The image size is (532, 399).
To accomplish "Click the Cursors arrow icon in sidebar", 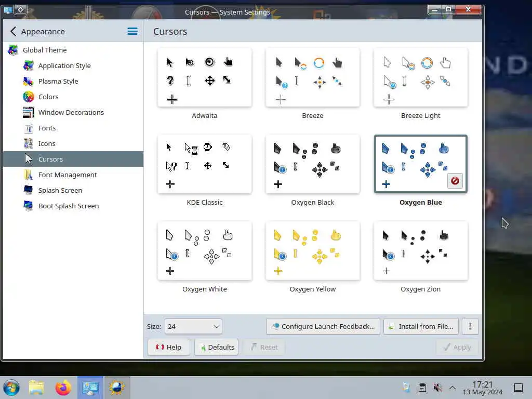I will 29,159.
